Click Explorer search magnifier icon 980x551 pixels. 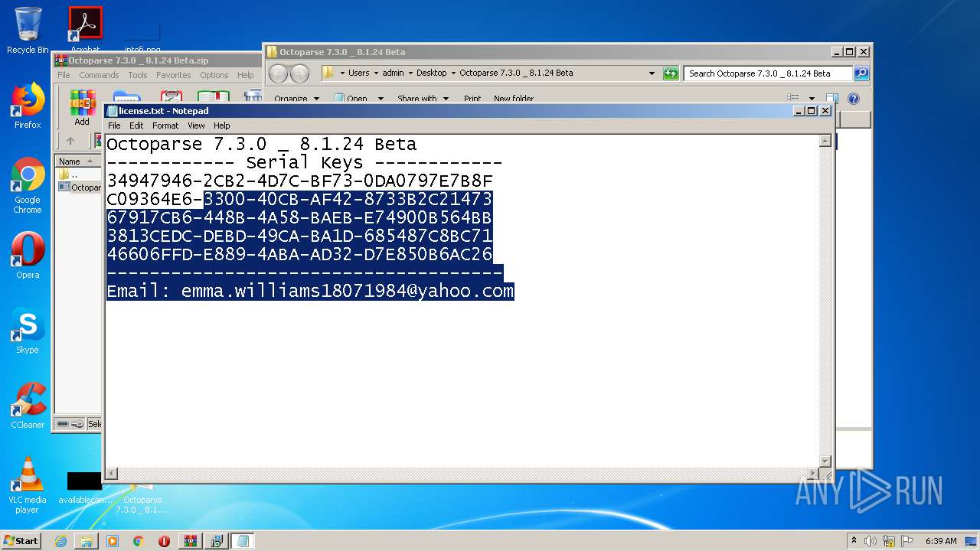click(x=861, y=73)
